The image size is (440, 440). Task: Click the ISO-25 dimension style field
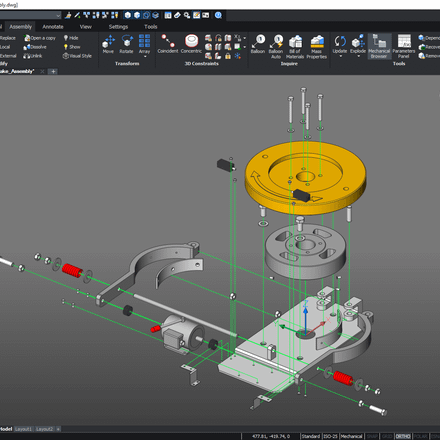[x=330, y=436]
